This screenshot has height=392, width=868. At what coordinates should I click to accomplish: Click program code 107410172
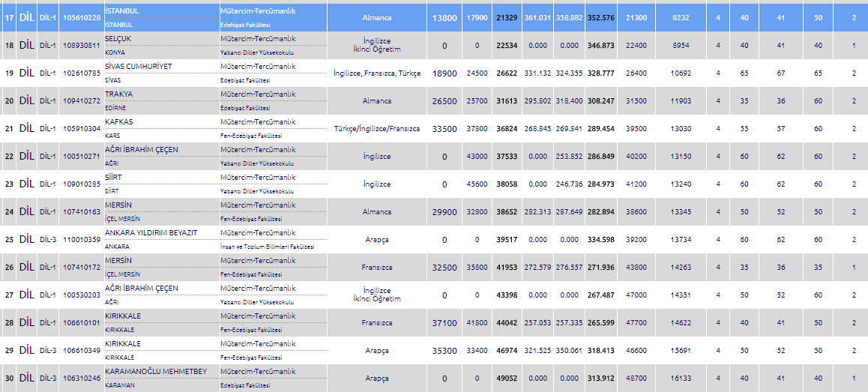pos(81,268)
